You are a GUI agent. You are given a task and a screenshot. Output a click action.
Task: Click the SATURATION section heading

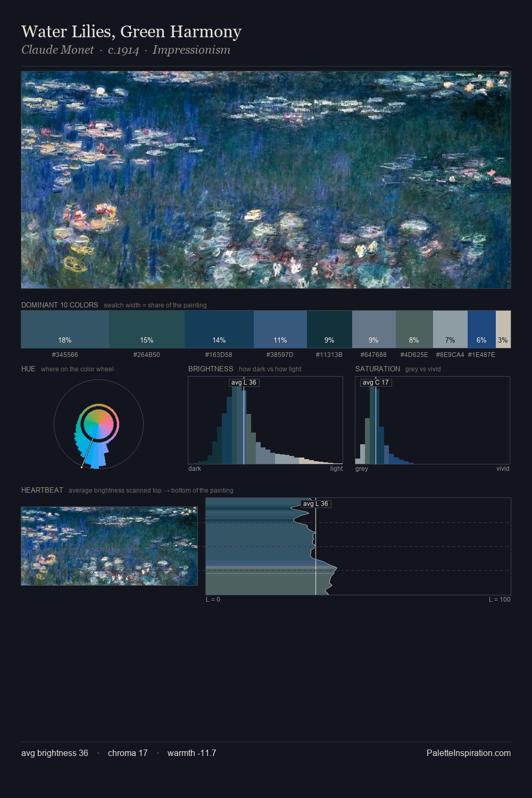[x=378, y=369]
